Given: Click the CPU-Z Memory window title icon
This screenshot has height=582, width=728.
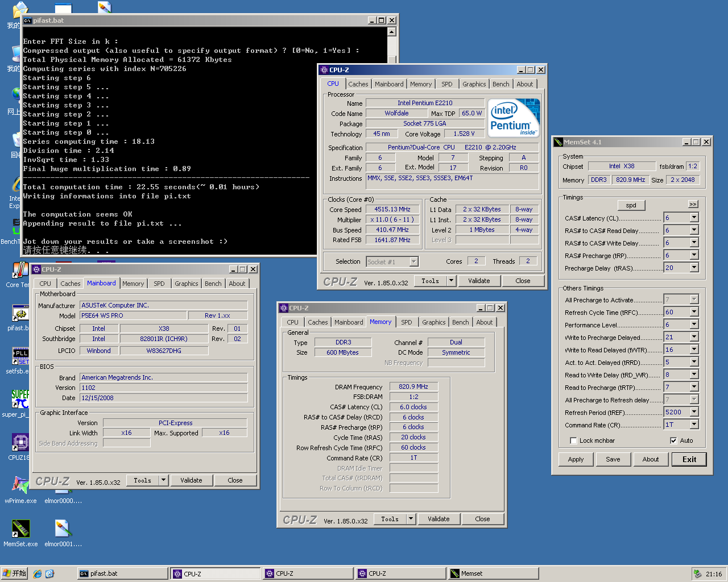Looking at the screenshot, I should 284,308.
